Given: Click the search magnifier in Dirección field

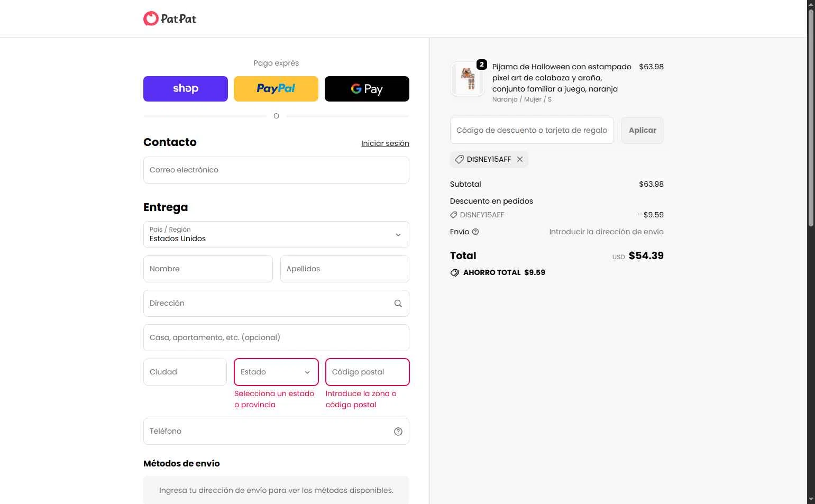Looking at the screenshot, I should click(398, 304).
